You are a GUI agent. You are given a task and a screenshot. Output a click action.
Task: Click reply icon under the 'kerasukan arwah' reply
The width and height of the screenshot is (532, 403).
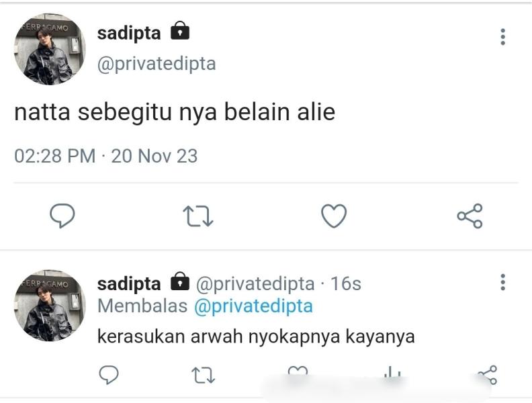tap(109, 374)
